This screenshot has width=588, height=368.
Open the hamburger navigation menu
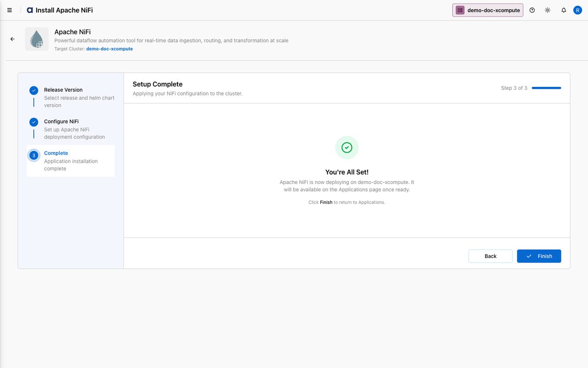coord(9,10)
